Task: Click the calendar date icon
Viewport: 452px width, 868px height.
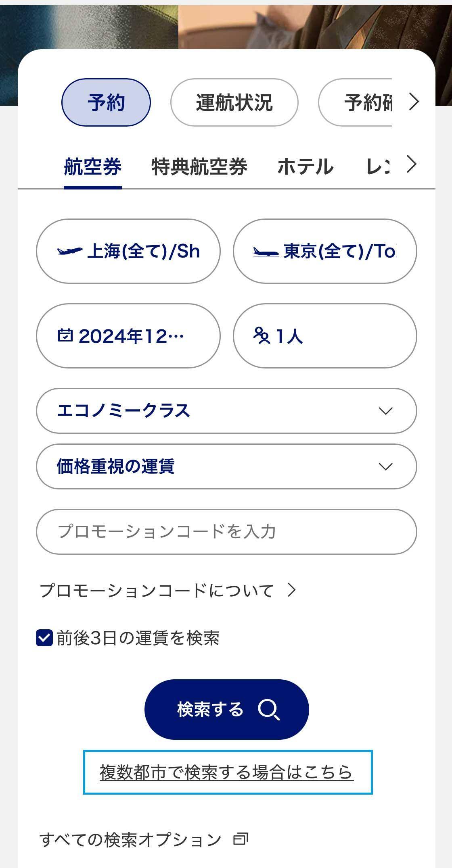Action: [x=65, y=335]
